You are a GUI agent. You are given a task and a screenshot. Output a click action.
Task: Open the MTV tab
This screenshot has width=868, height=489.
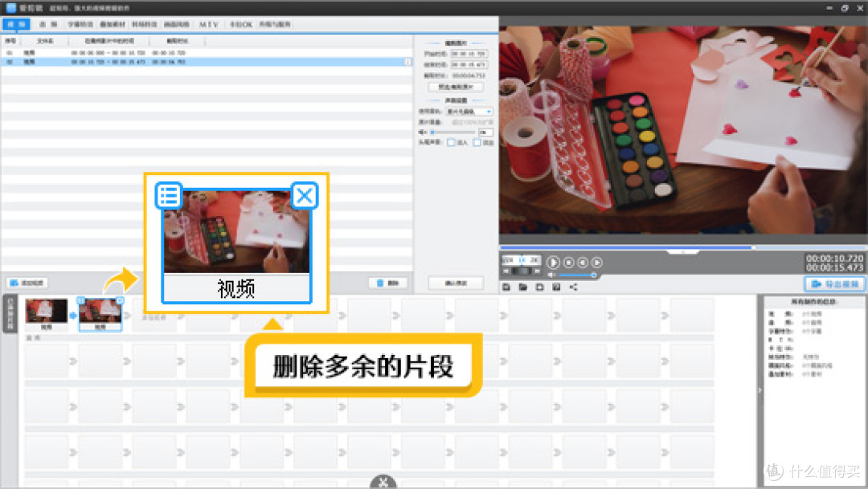click(209, 24)
